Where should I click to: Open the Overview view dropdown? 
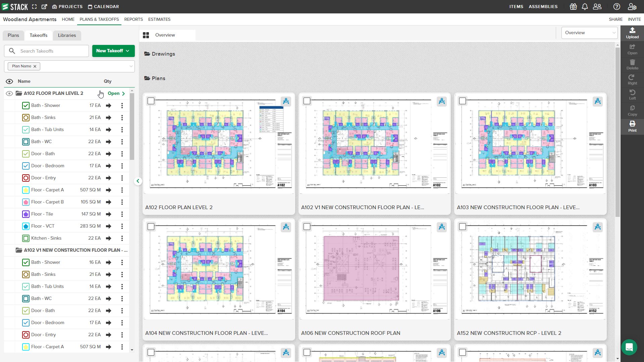(589, 33)
